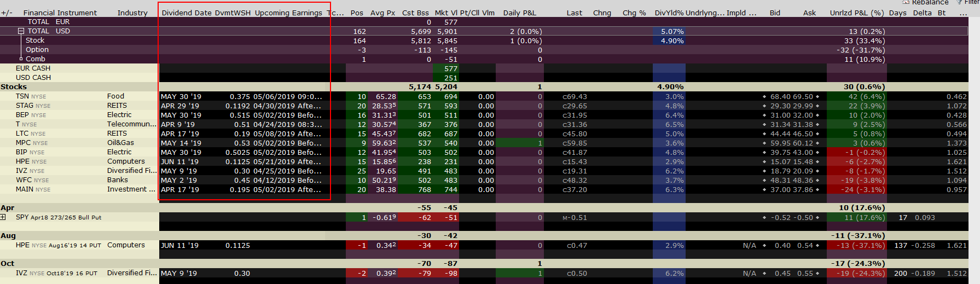Click MAIN unrealized P&L -24 (-3.1%)
The image size is (980, 284).
click(x=862, y=190)
